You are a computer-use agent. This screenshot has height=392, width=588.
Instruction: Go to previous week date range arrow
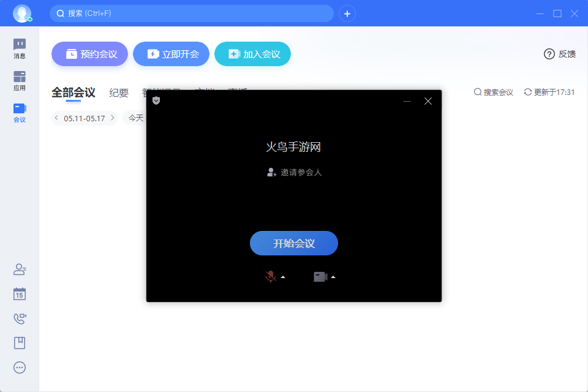click(x=56, y=118)
